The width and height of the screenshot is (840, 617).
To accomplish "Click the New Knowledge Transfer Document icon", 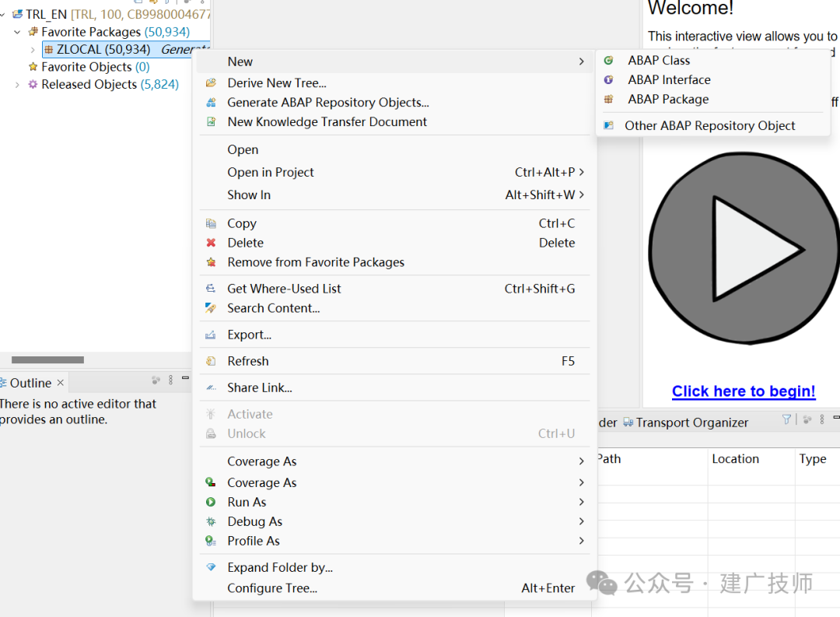I will [x=211, y=121].
